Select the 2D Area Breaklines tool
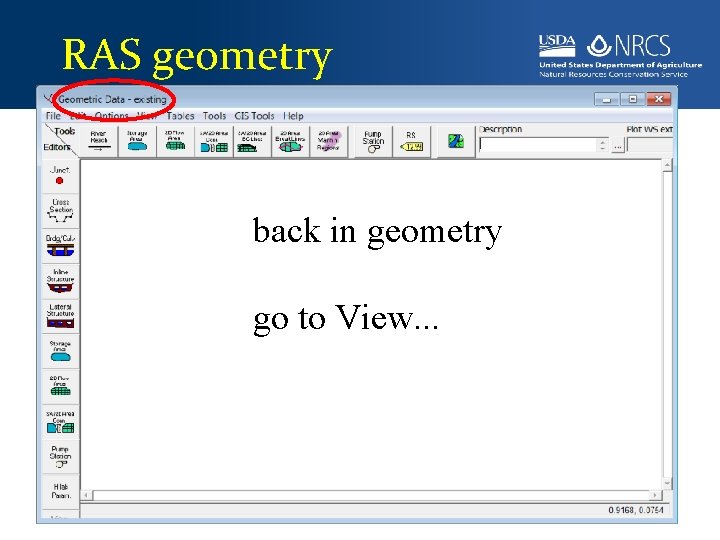 (x=290, y=141)
